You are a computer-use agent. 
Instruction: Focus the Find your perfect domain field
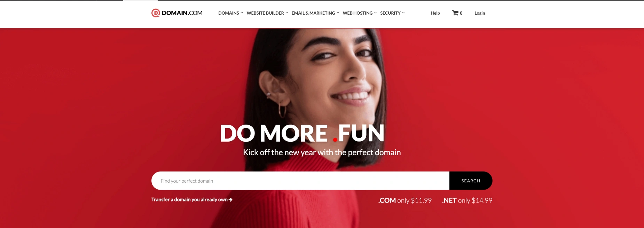pyautogui.click(x=300, y=181)
